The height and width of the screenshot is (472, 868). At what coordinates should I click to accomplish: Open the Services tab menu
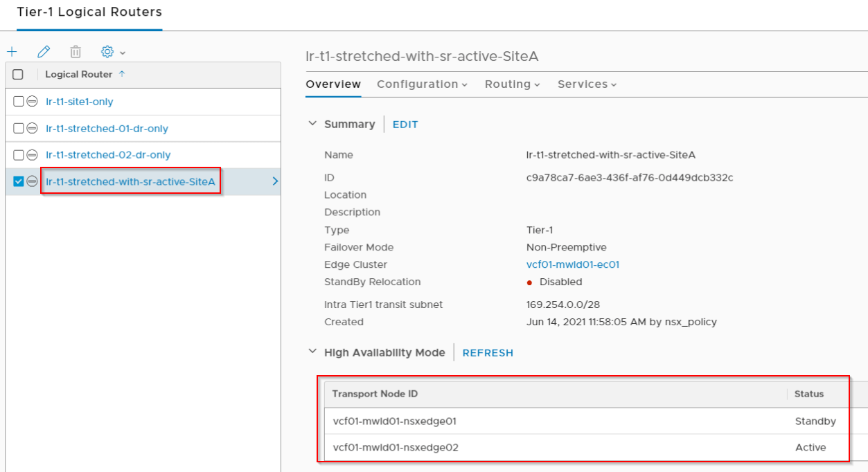(587, 84)
